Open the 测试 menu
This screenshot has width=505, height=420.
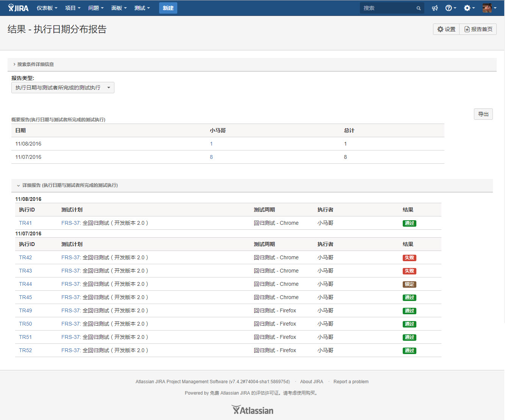[x=142, y=8]
